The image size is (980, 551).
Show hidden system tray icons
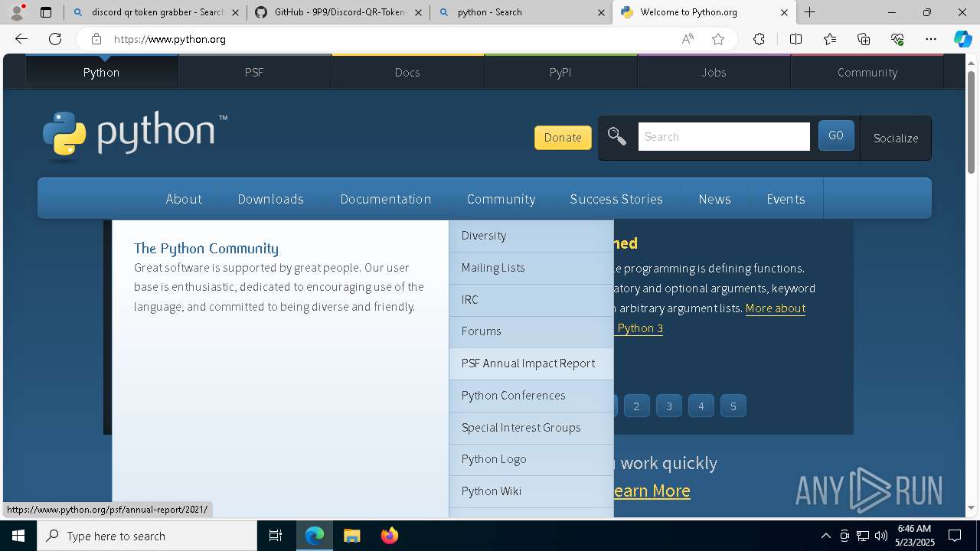pyautogui.click(x=825, y=536)
